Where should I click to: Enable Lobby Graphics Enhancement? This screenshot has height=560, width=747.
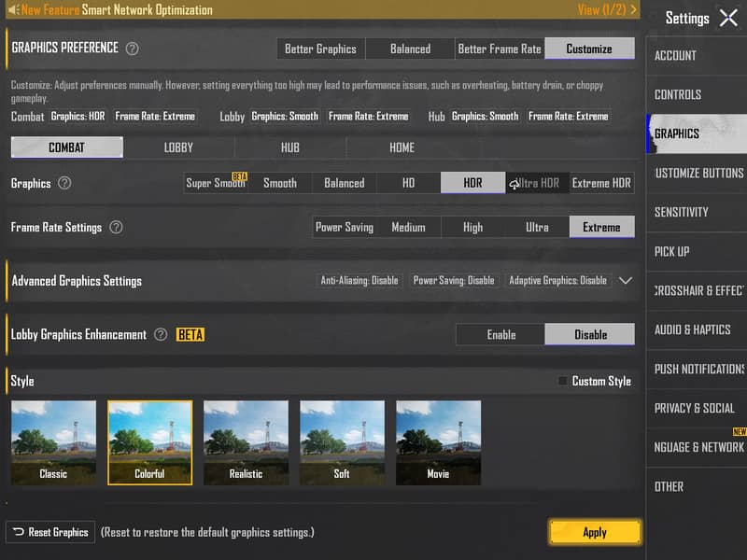(x=500, y=334)
